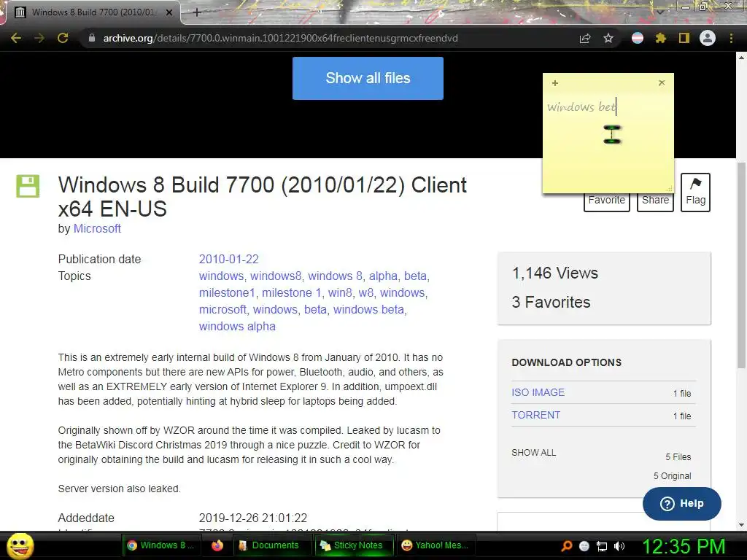Click the address bar URL
The width and height of the screenshot is (747, 560).
(280, 38)
